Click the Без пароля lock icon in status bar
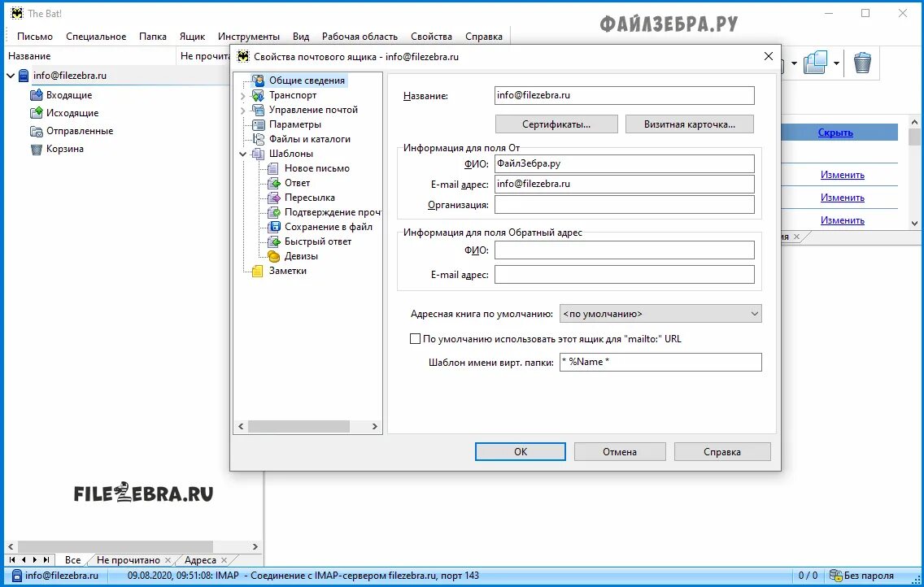This screenshot has width=924, height=587. tap(835, 576)
